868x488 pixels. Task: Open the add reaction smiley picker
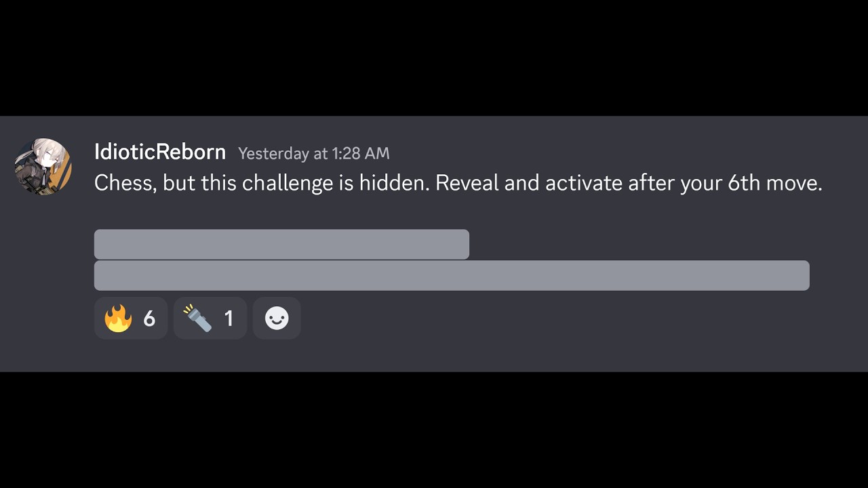tap(277, 318)
